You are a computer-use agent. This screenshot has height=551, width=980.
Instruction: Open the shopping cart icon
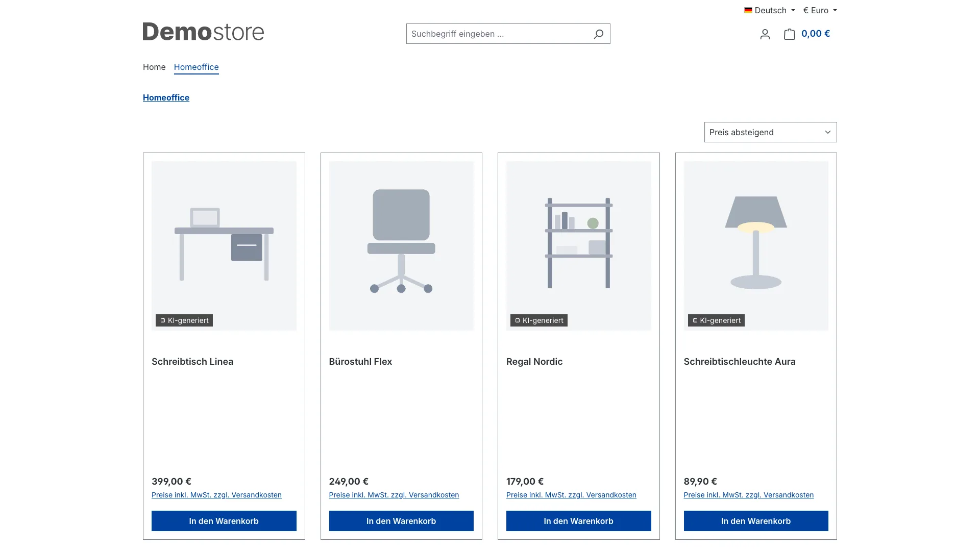point(789,34)
